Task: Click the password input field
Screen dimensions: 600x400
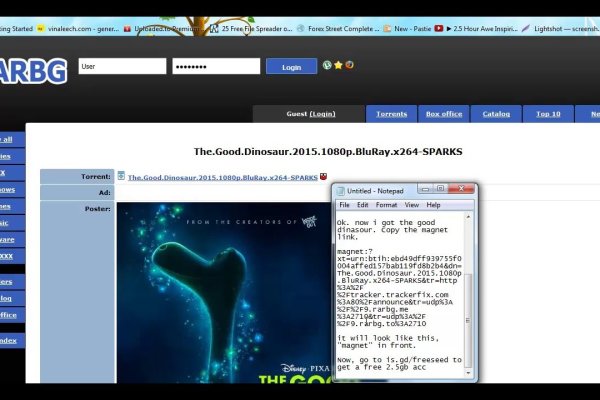Action: 214,66
